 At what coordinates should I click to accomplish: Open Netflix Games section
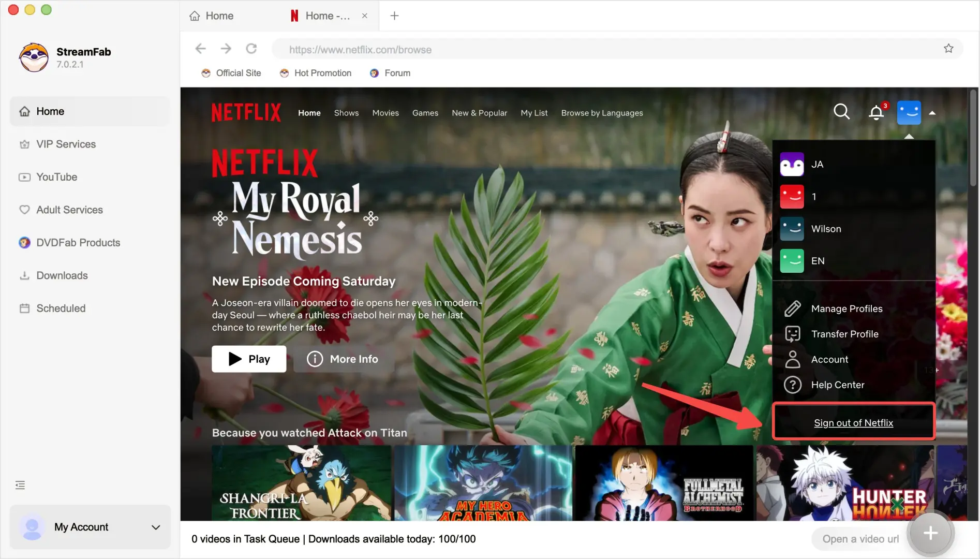[425, 113]
